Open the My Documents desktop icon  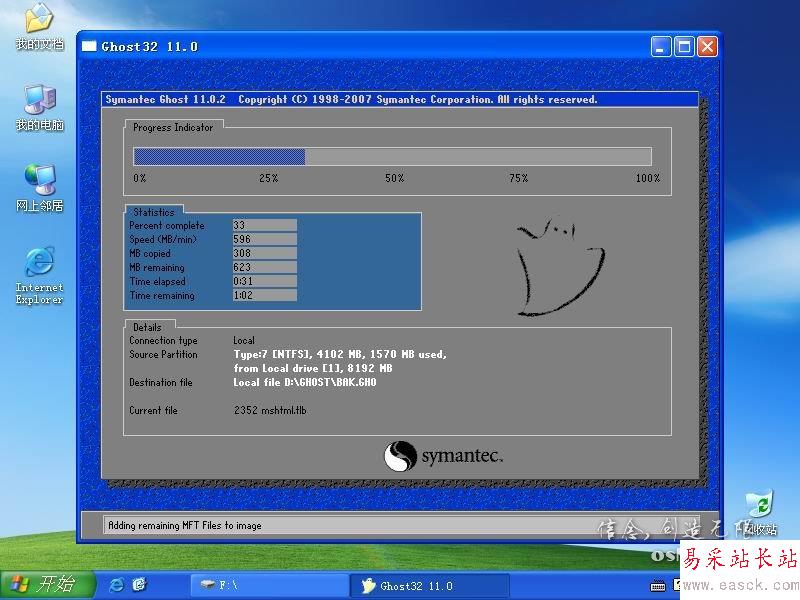click(39, 27)
